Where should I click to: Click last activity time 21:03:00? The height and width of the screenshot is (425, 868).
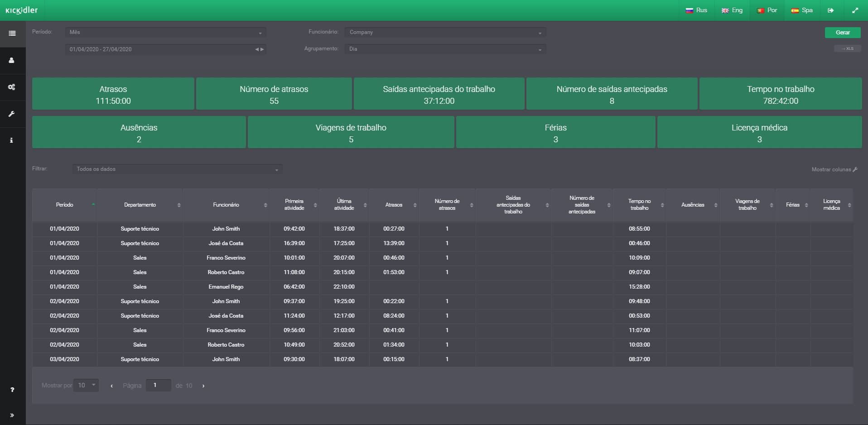tap(344, 330)
